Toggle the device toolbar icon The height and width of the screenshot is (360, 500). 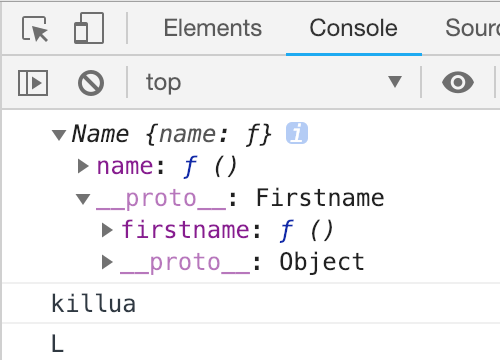click(89, 28)
